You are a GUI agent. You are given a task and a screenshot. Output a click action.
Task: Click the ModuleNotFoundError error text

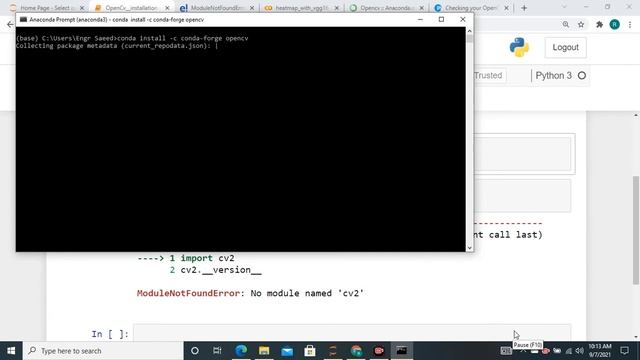click(250, 293)
